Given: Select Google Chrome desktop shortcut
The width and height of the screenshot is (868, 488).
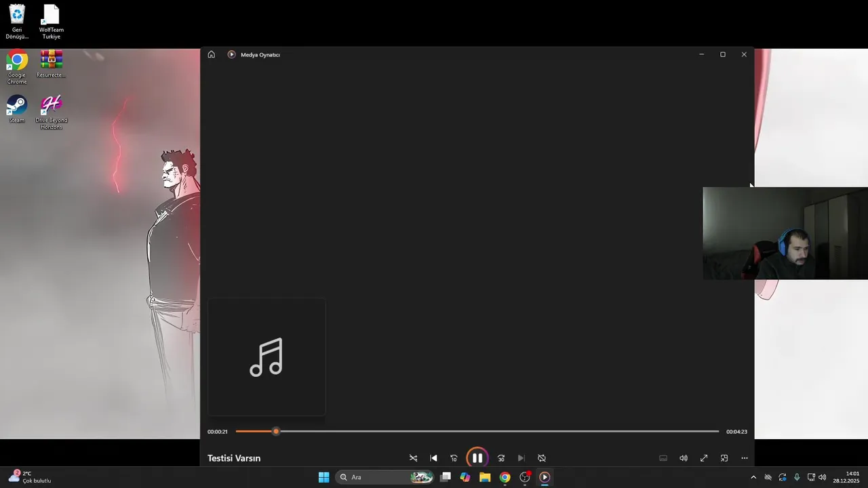Looking at the screenshot, I should [17, 67].
